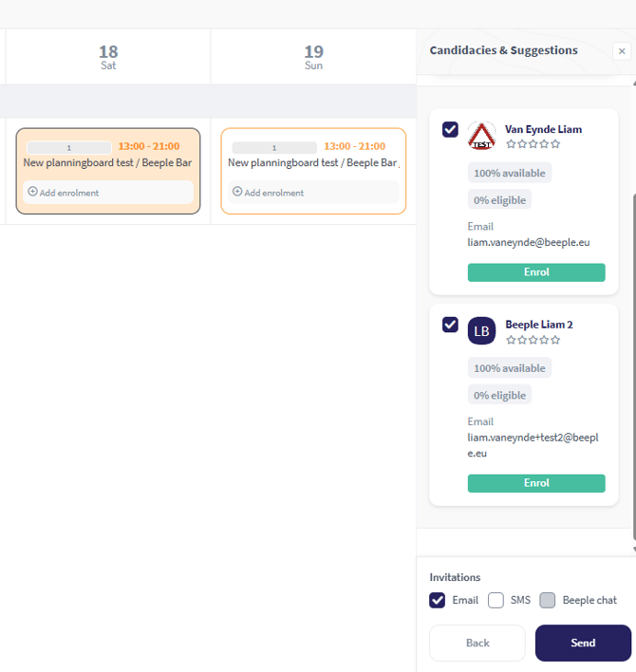Enrol Beeple Liam 2

pyautogui.click(x=536, y=483)
